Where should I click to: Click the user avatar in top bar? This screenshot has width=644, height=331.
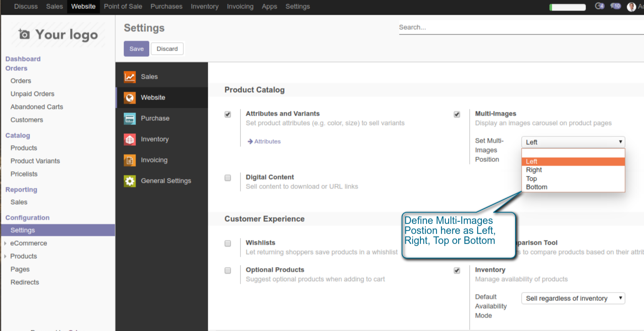(x=631, y=7)
